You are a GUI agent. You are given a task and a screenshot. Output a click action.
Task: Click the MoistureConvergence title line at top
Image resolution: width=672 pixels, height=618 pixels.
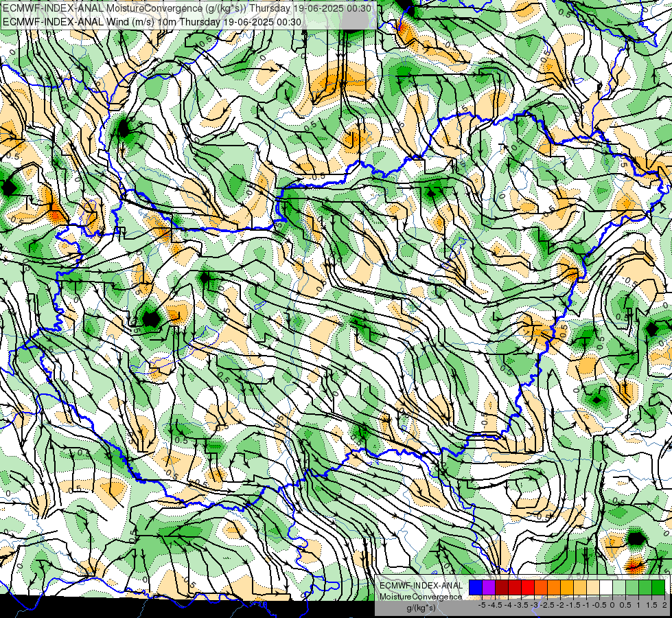(x=187, y=8)
